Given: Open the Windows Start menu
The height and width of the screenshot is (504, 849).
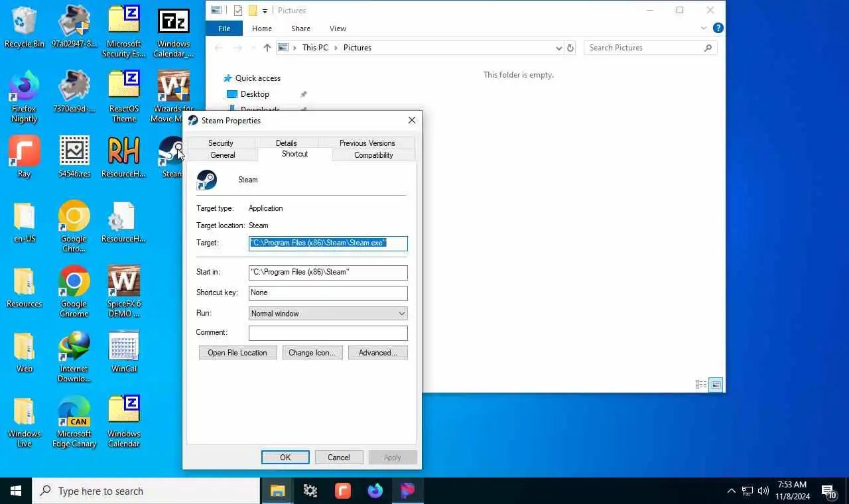Looking at the screenshot, I should tap(16, 491).
